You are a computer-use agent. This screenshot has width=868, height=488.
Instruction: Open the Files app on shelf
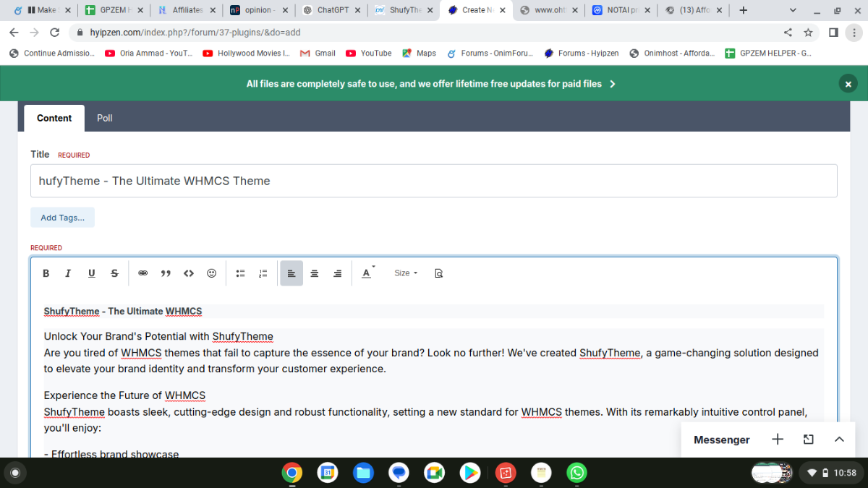click(363, 473)
